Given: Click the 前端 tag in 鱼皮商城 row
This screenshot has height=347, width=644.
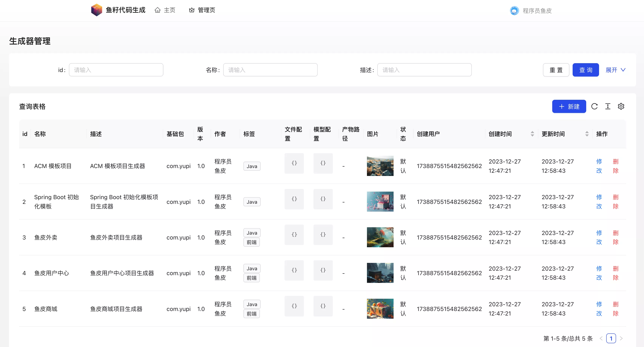Looking at the screenshot, I should click(x=252, y=314).
